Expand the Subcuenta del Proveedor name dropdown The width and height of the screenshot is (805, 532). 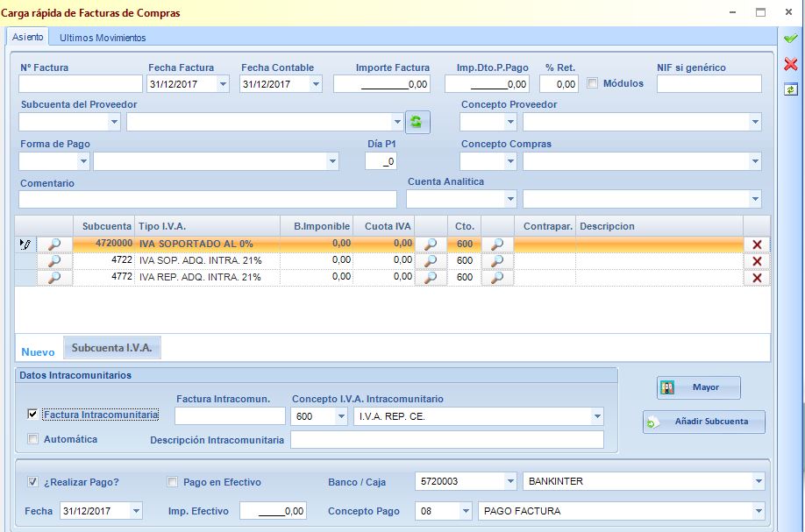click(x=397, y=122)
